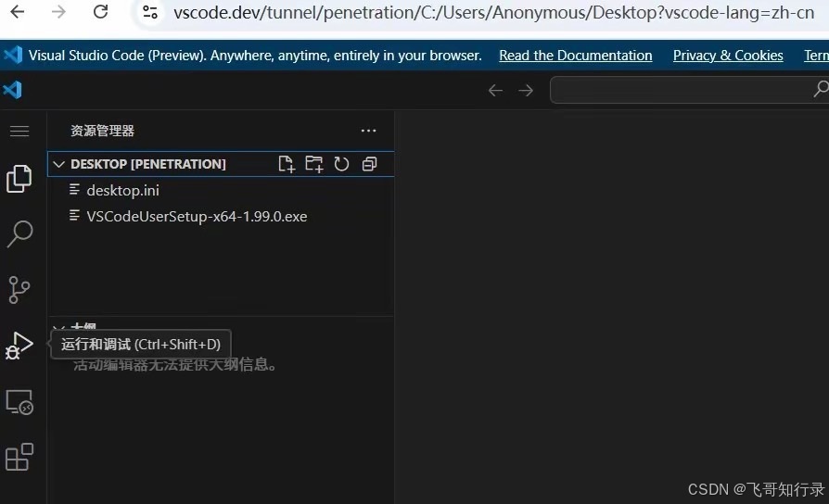Screen dimensions: 829x504
Task: Click browser forward button
Action: [x=58, y=12]
